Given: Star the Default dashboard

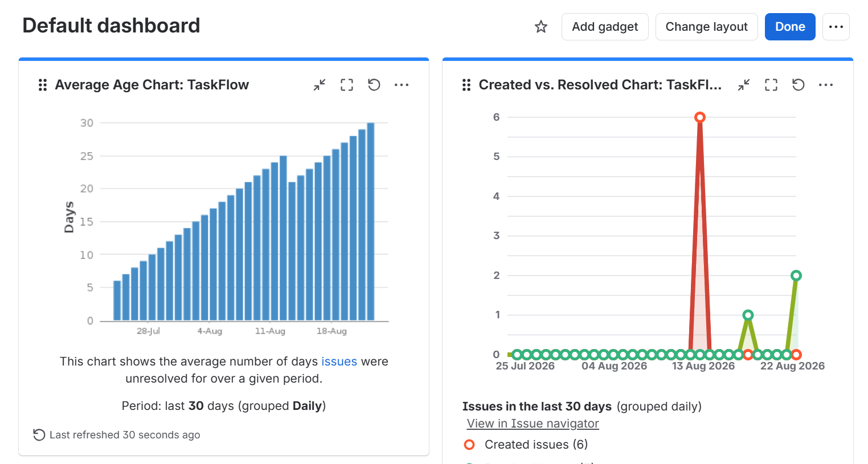Looking at the screenshot, I should (541, 27).
